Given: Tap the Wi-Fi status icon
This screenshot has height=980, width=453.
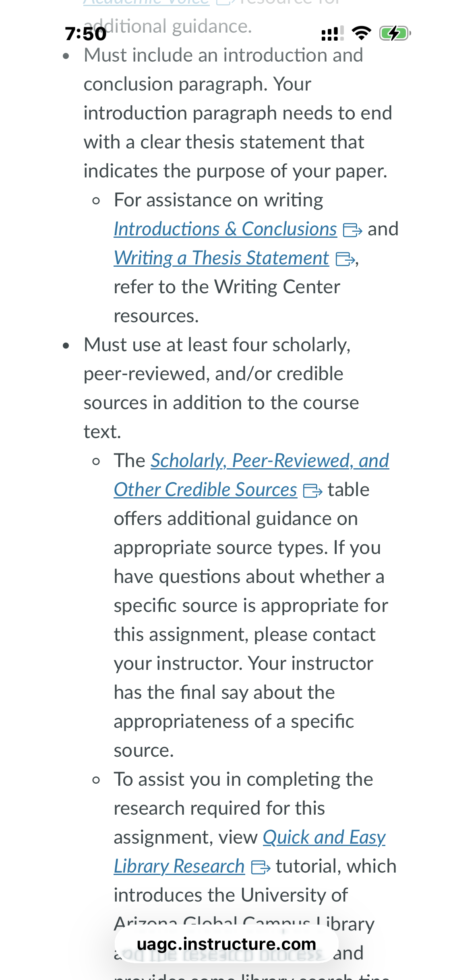Looking at the screenshot, I should 362,33.
